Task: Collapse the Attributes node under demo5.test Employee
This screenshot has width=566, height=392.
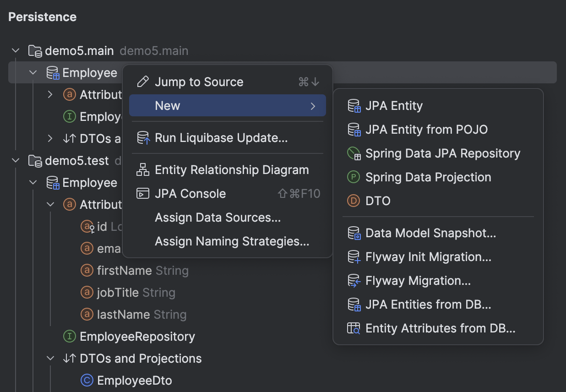Action: [50, 204]
